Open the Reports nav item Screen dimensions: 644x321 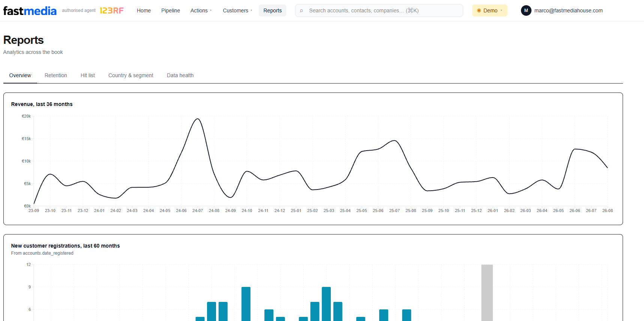click(272, 10)
